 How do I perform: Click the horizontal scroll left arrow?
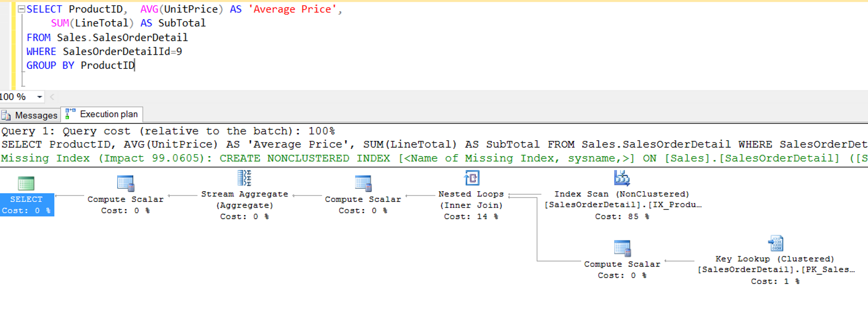[52, 97]
